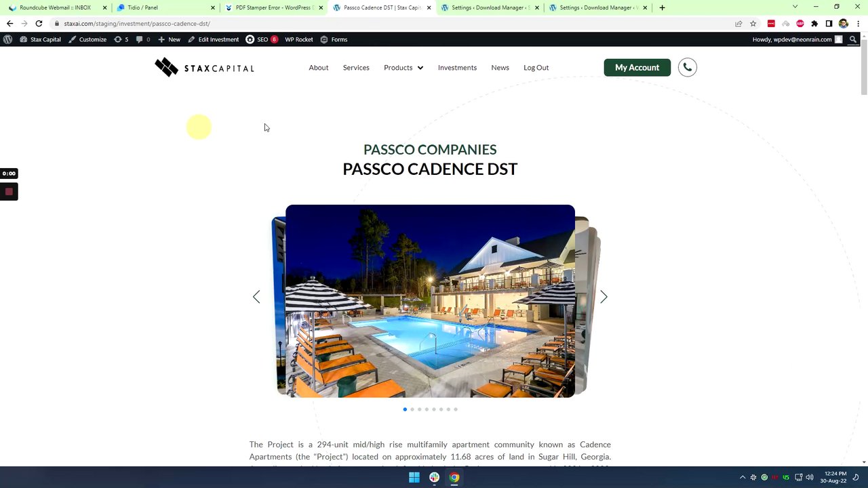The image size is (868, 488).
Task: Close the Passco Cadence DST tab
Action: pyautogui.click(x=429, y=7)
